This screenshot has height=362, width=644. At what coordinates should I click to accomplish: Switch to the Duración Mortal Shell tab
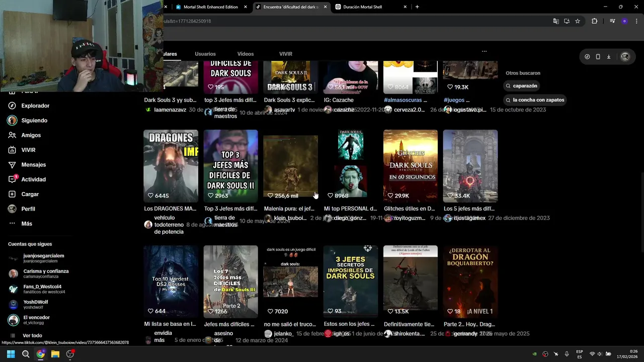[x=370, y=7]
